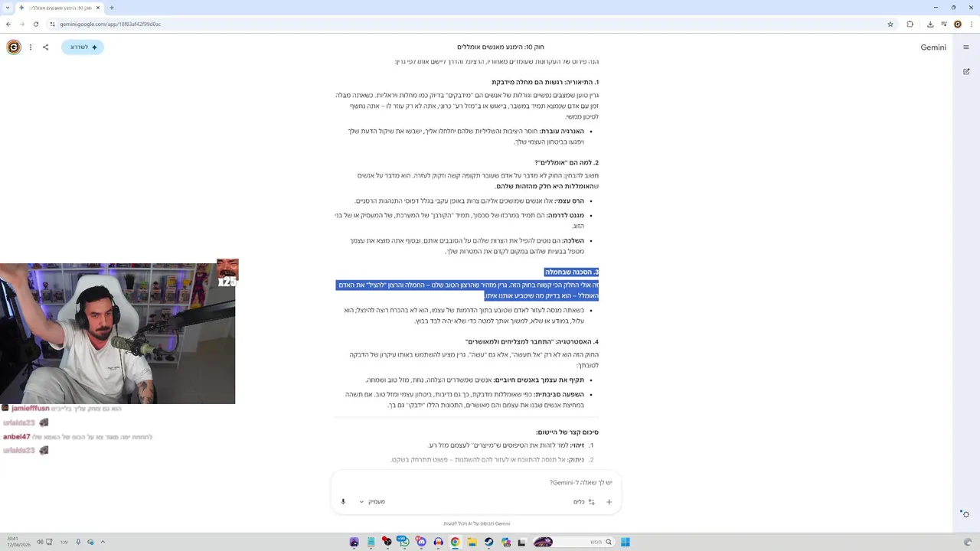
Task: Open Chrome profile avatar in toolbar
Action: [957, 24]
